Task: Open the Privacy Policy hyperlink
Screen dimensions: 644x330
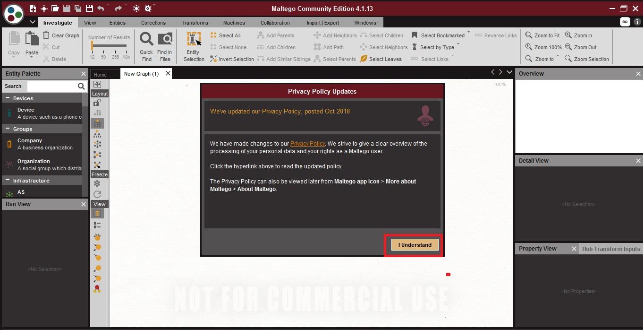Action: [x=308, y=144]
